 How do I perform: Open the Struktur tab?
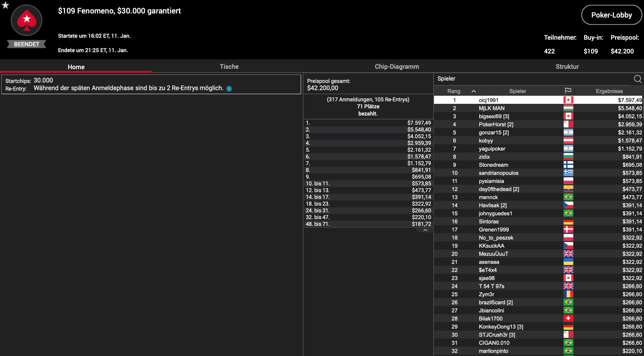(567, 67)
